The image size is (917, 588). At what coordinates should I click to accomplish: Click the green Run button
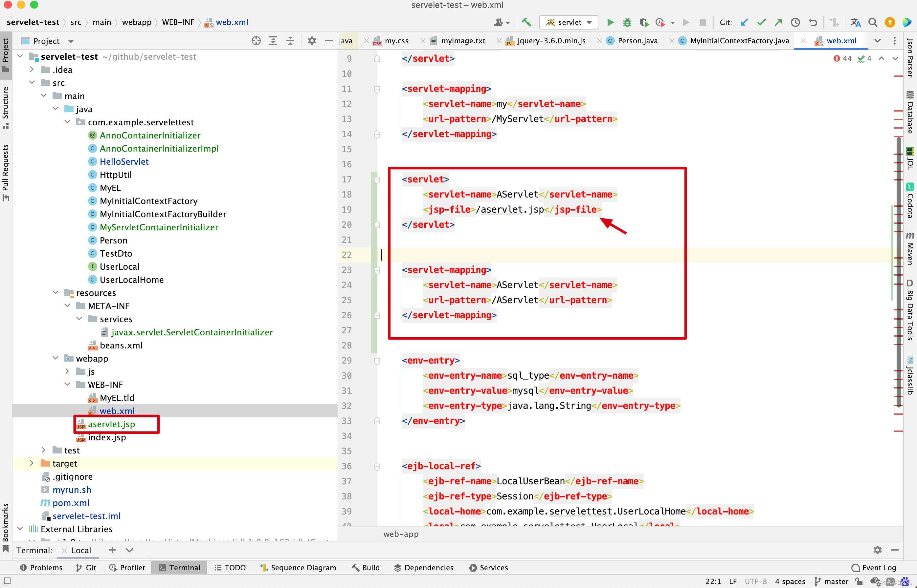tap(610, 23)
